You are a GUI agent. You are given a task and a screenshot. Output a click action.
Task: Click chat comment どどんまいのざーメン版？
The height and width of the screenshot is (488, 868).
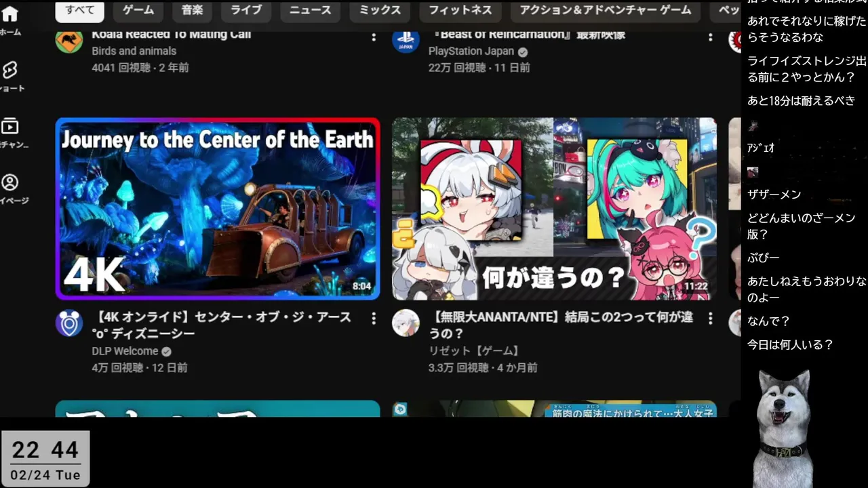[801, 226]
